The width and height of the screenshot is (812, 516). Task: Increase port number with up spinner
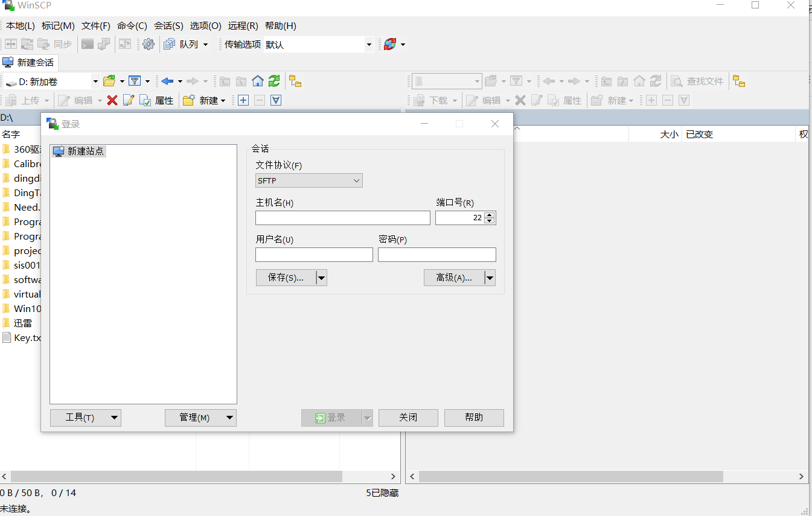(x=490, y=215)
